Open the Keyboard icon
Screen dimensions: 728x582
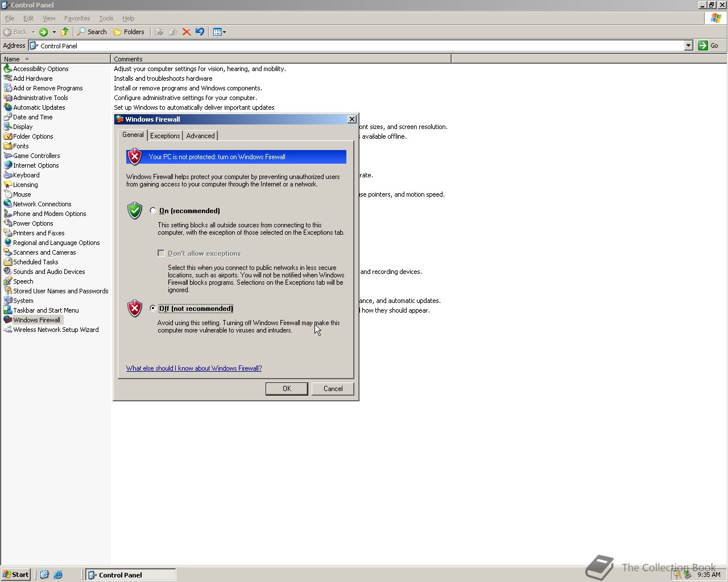click(x=8, y=175)
